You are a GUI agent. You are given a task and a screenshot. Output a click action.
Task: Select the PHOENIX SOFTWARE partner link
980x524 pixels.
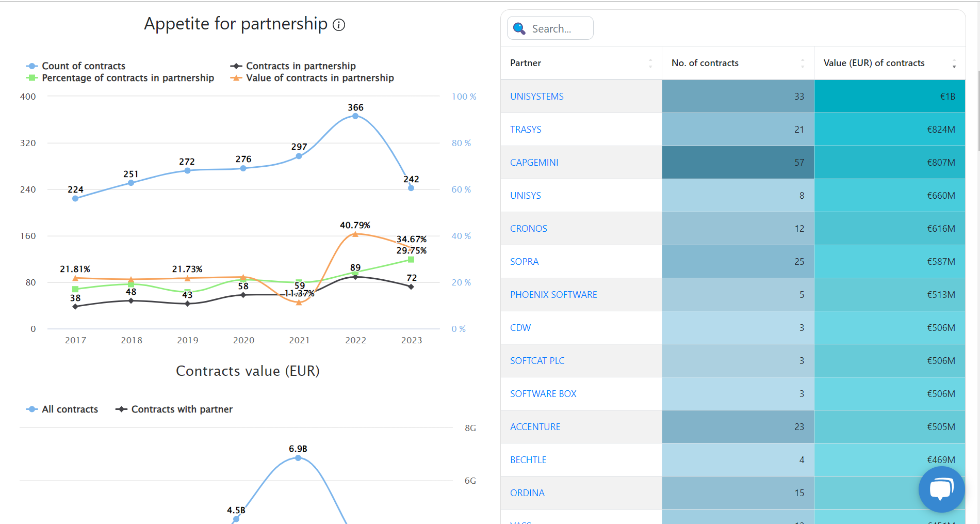click(553, 295)
